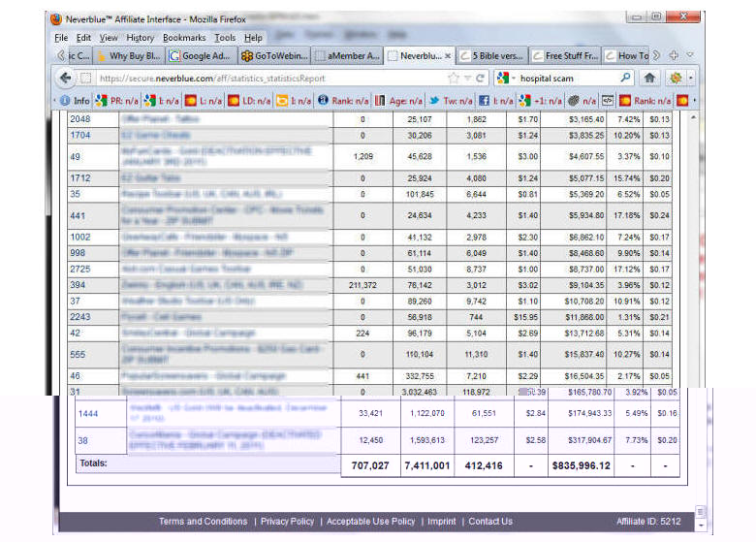Bookmark page with the star icon
The height and width of the screenshot is (542, 756).
click(x=453, y=79)
